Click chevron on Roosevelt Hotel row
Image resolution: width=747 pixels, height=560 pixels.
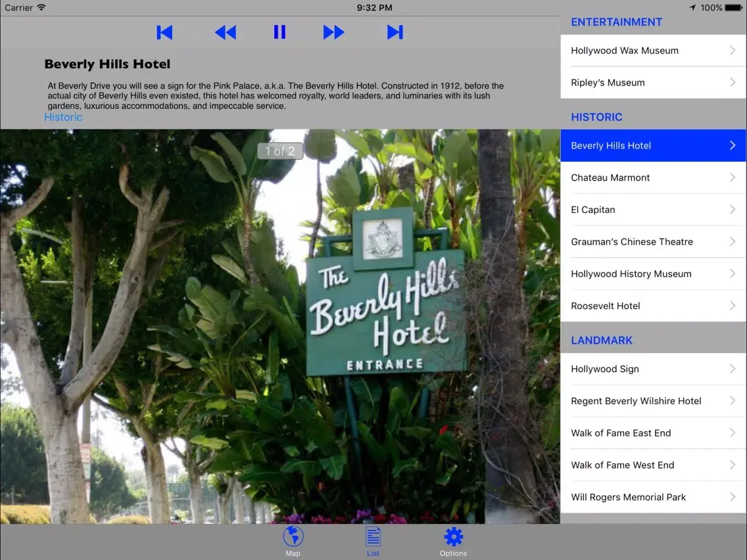click(x=733, y=305)
